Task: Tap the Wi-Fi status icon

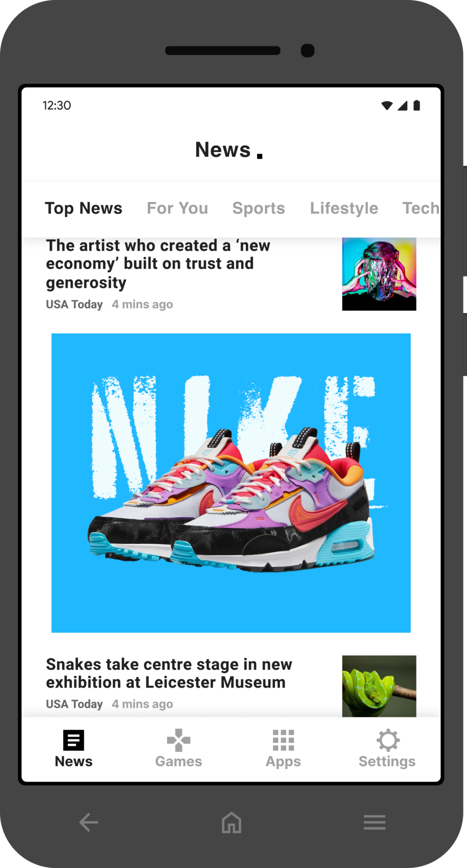Action: pyautogui.click(x=387, y=106)
